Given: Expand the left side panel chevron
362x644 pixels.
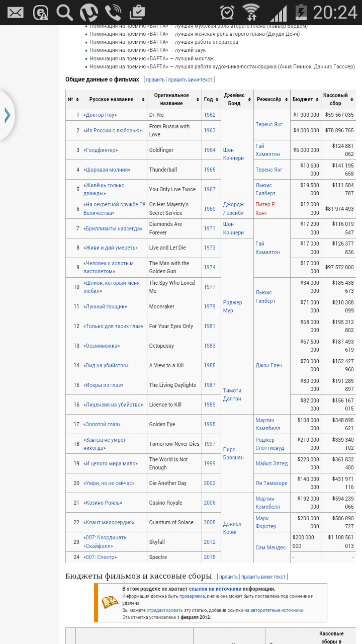Looking at the screenshot, I should pos(7,116).
